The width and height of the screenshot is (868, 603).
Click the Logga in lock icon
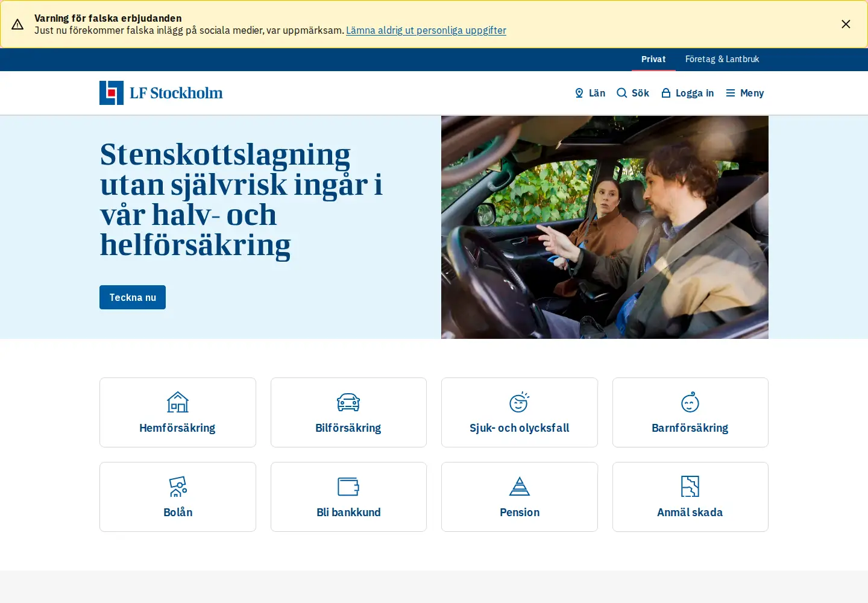666,93
